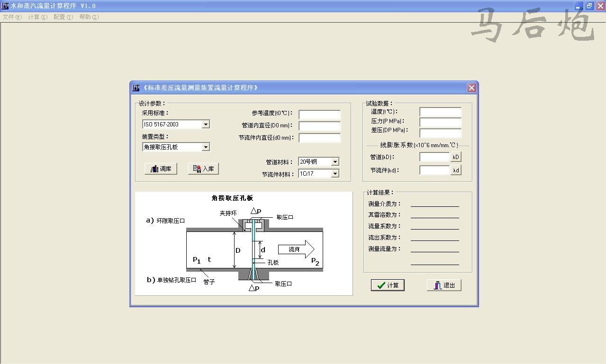This screenshot has height=364, width=606.
Task: Click the 单独钻孔取压口 label in diagram
Action: 177,280
